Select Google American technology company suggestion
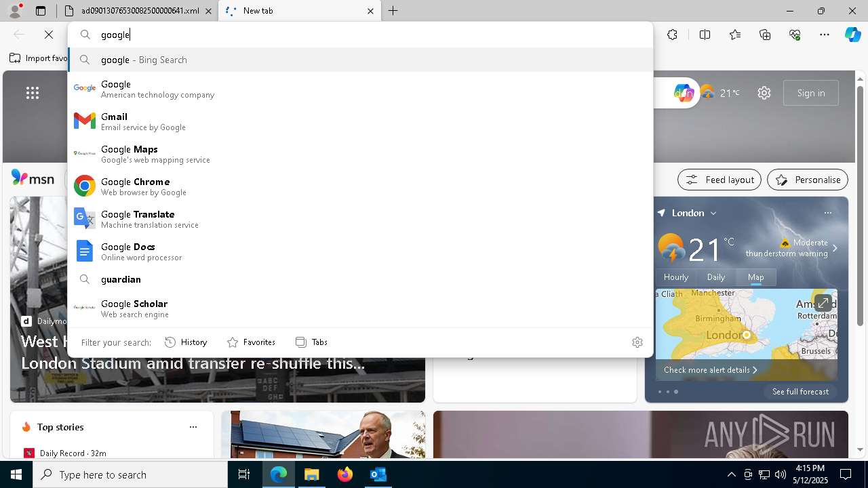This screenshot has height=488, width=868. [x=360, y=89]
